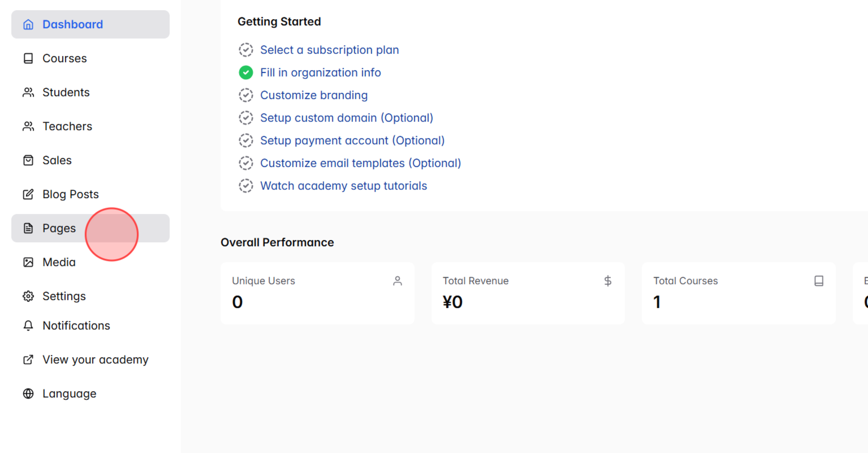868x453 pixels.
Task: Click the external-link icon beside View your academy
Action: tap(28, 359)
